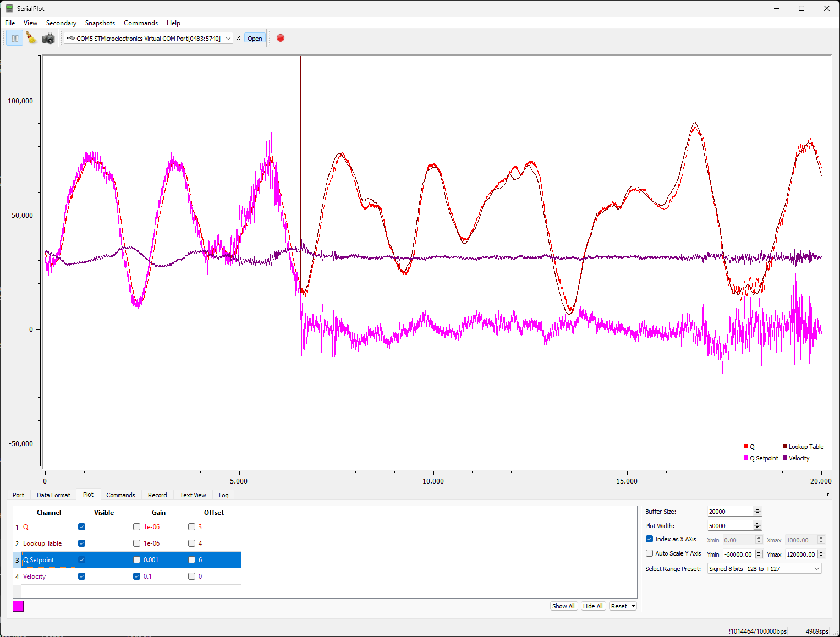Open the File menu

pos(10,23)
